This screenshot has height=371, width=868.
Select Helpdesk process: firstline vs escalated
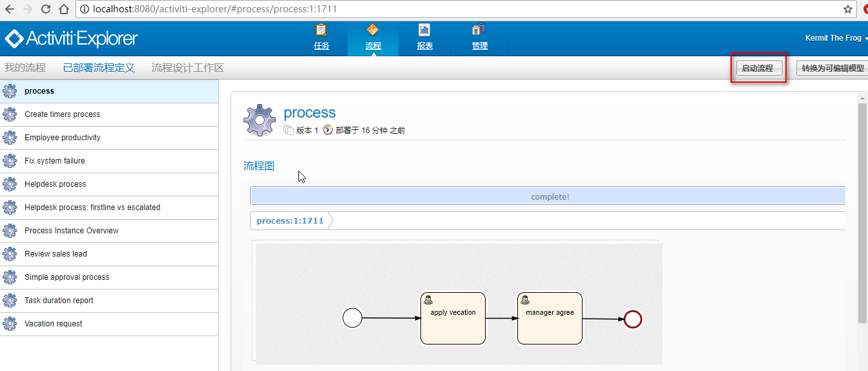[109, 207]
